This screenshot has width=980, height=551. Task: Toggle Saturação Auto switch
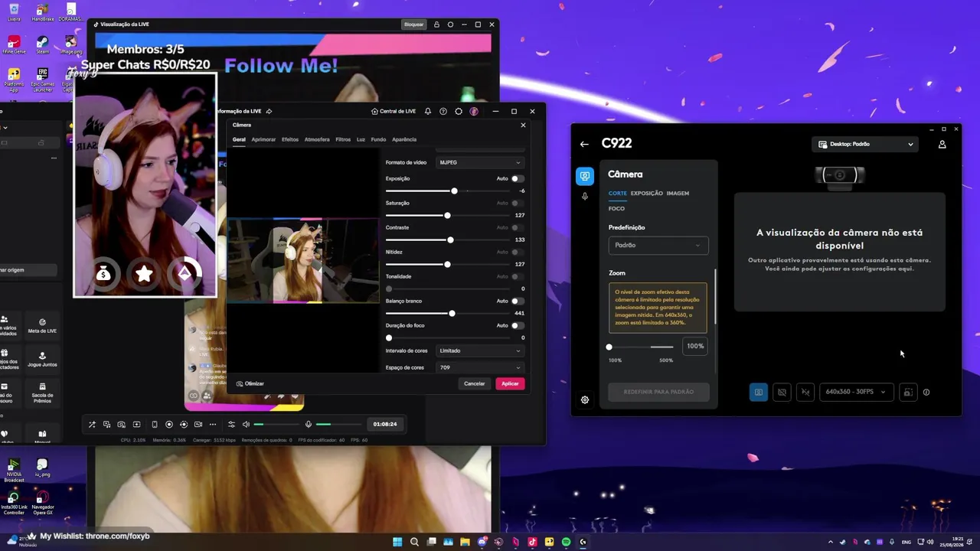(x=518, y=203)
